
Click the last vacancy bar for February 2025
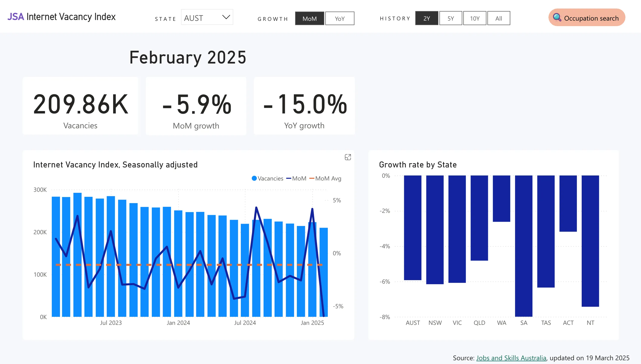pyautogui.click(x=324, y=272)
